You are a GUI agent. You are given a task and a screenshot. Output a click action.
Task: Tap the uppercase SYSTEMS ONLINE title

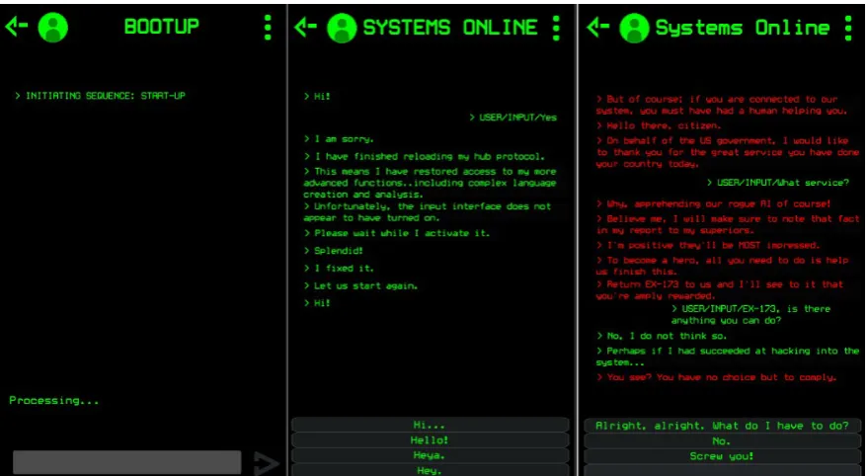[450, 28]
